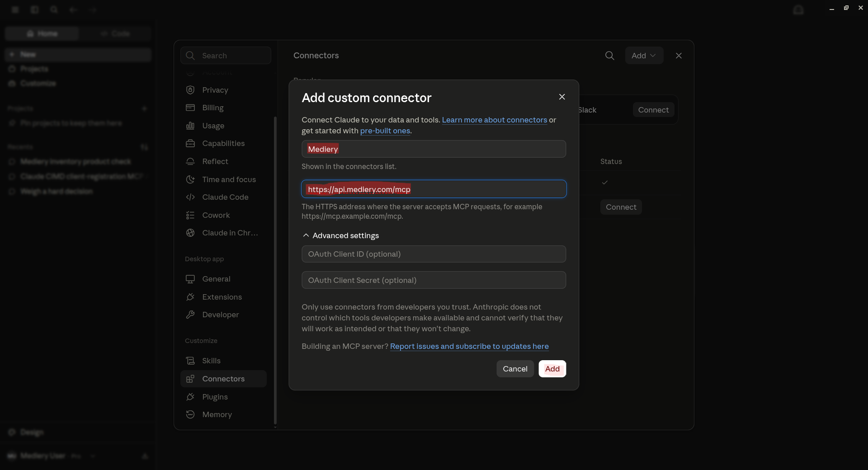Close the settings window with X
Image resolution: width=868 pixels, height=470 pixels.
pos(679,56)
